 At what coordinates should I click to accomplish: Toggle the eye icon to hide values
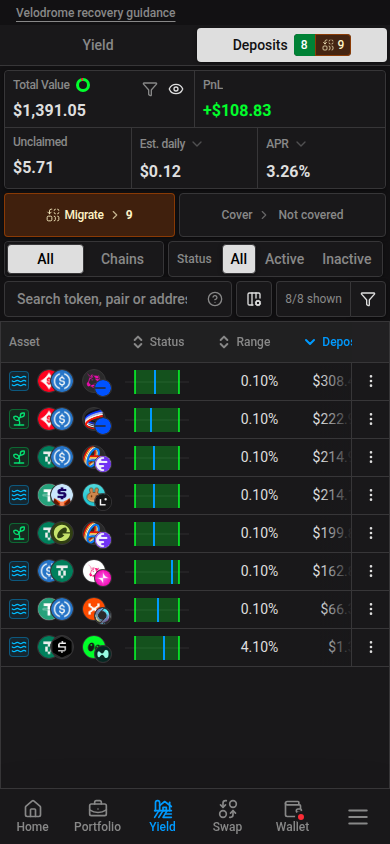click(176, 89)
